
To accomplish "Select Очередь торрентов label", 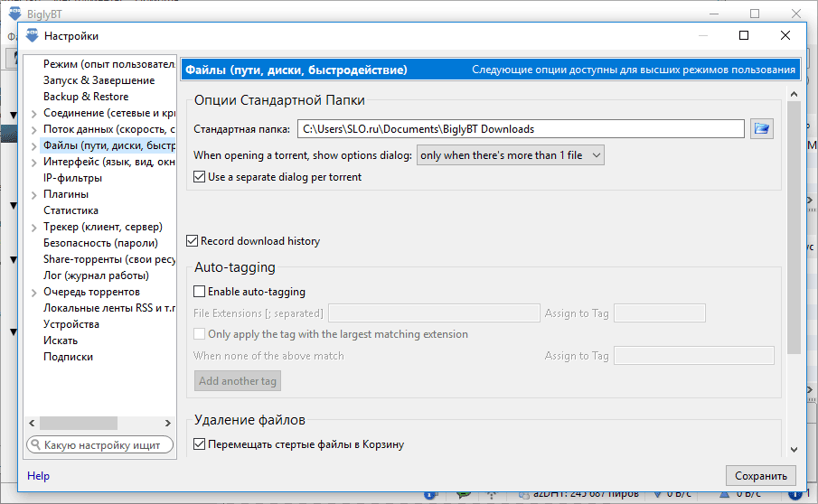I will (91, 292).
